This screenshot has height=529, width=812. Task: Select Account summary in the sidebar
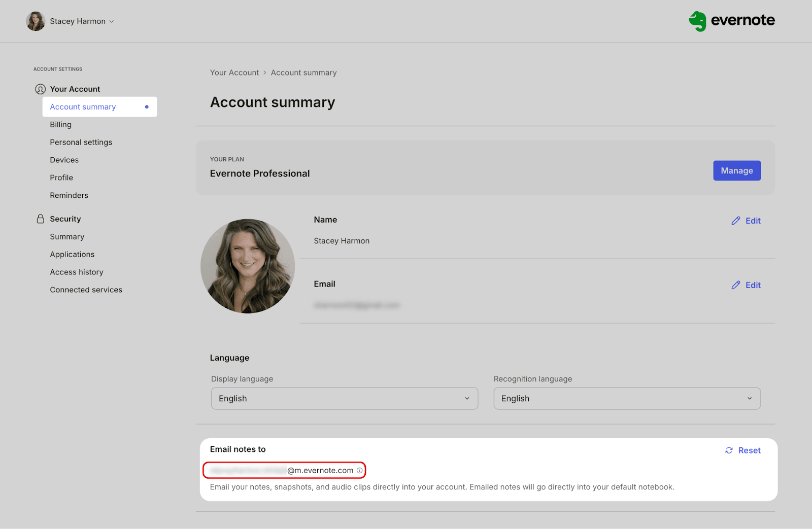point(99,107)
